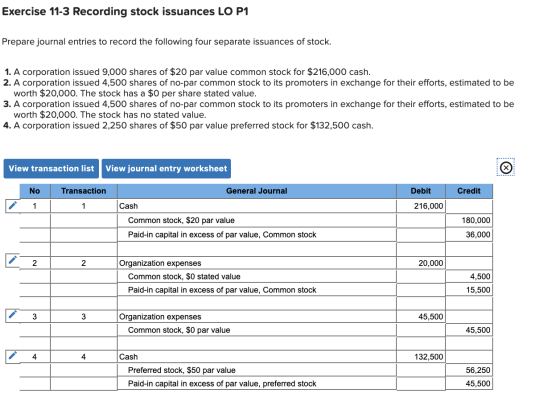Select the 132,500 debit cell
This screenshot has height=414, width=560.
coord(421,357)
